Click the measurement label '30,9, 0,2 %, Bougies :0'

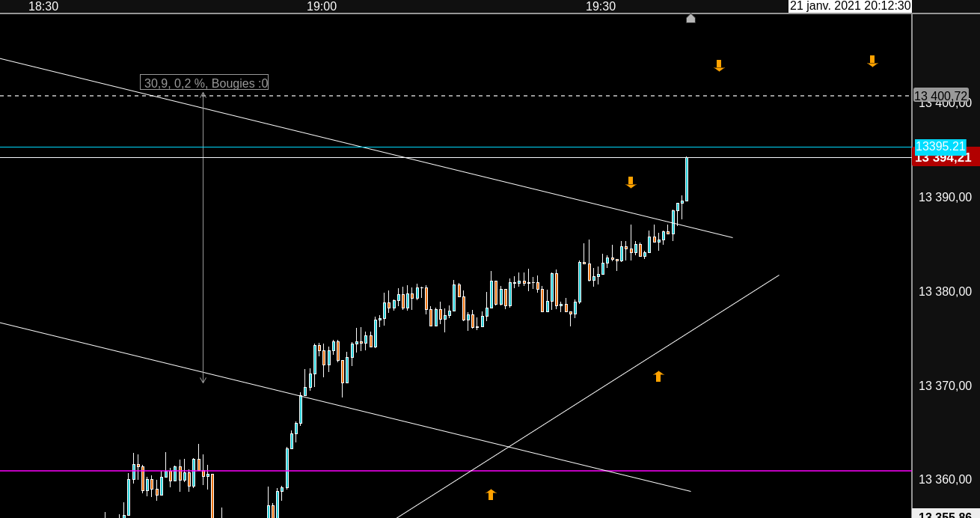(204, 82)
